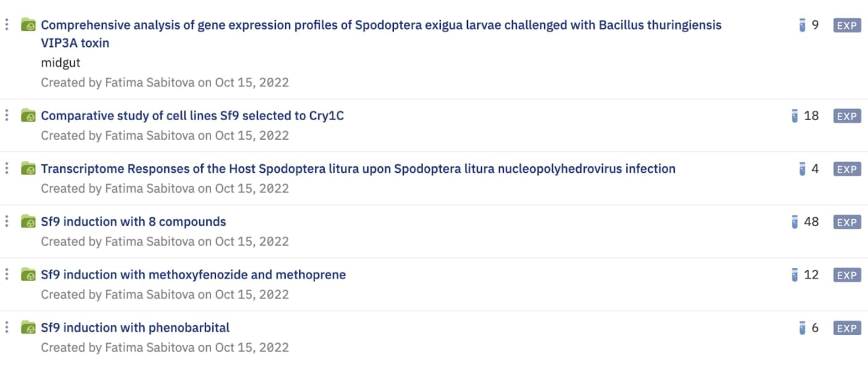Click sample tube icon showing 18 samples
Image resolution: width=868 pixels, height=366 pixels.
point(795,116)
